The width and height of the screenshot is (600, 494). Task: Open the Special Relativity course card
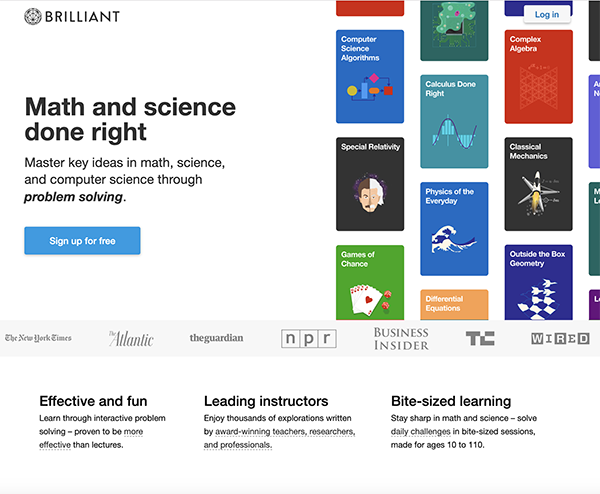pos(370,184)
